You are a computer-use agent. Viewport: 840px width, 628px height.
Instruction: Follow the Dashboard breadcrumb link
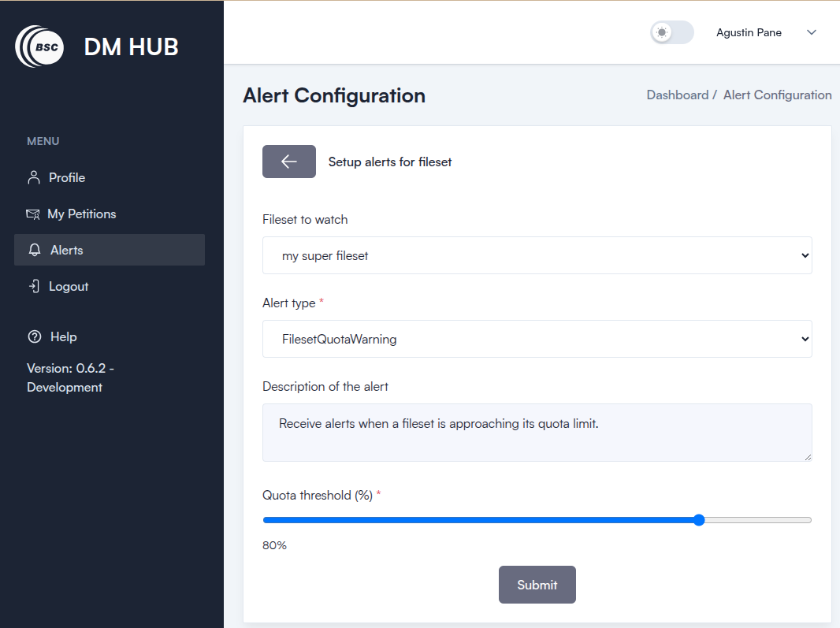[x=677, y=95]
